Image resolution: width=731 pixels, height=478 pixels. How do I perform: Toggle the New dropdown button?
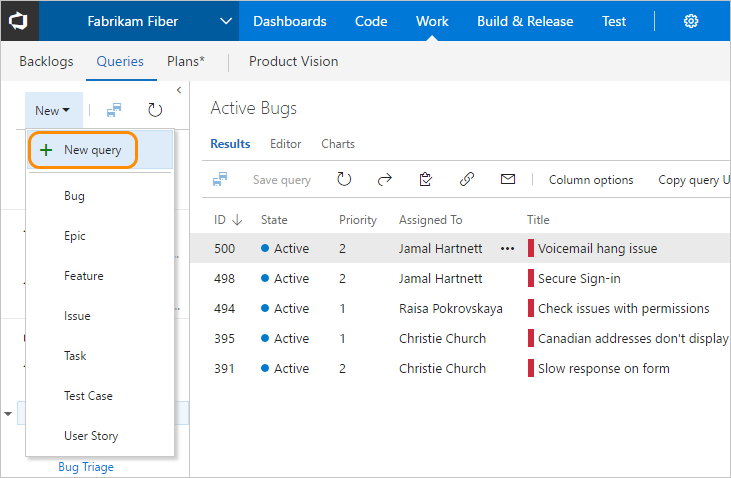click(52, 111)
